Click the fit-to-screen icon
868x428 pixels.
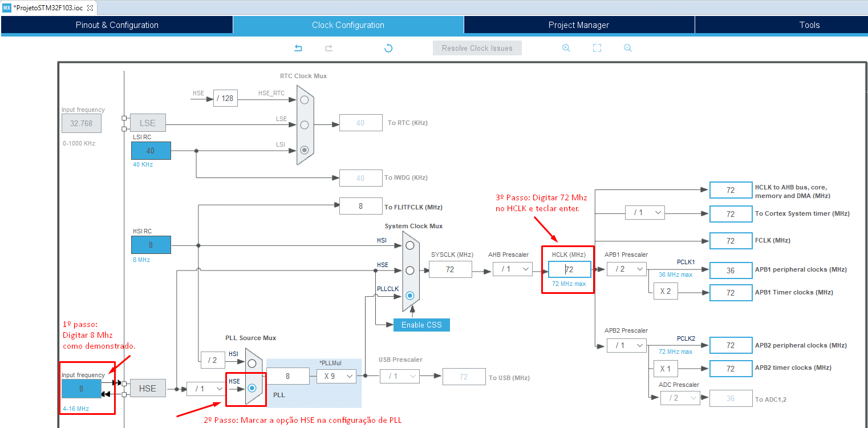[x=597, y=48]
